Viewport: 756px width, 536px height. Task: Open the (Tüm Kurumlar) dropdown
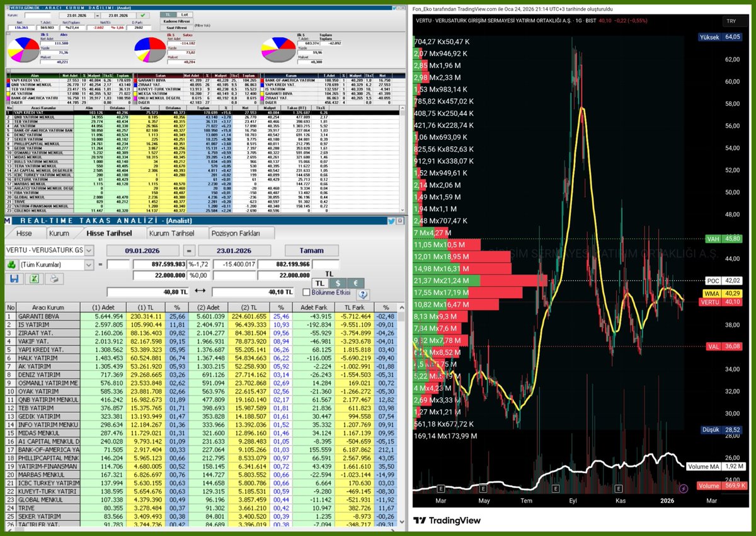pyautogui.click(x=88, y=265)
